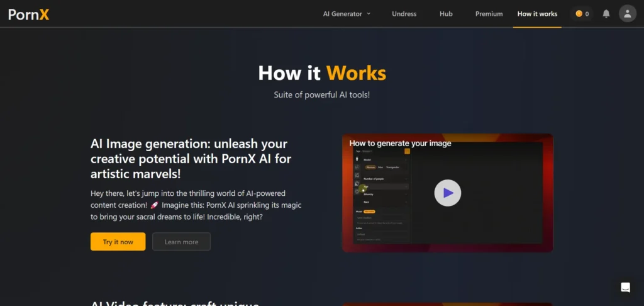644x306 pixels.
Task: Open the Premium page
Action: 489,13
